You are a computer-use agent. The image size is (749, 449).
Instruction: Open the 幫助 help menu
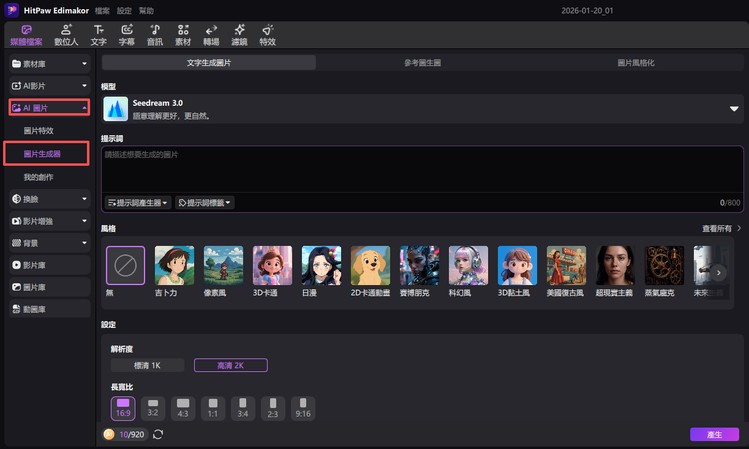click(x=146, y=11)
